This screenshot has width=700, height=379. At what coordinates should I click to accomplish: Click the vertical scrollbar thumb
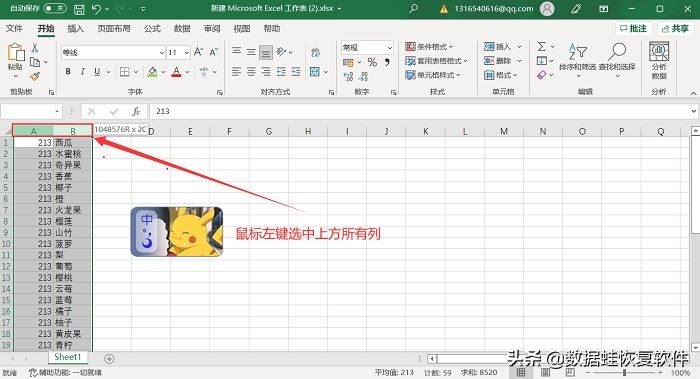[695, 185]
